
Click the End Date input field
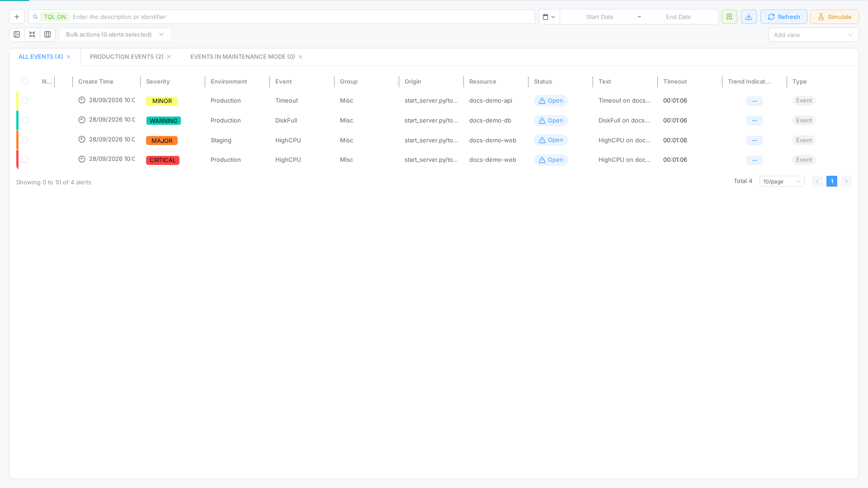678,17
